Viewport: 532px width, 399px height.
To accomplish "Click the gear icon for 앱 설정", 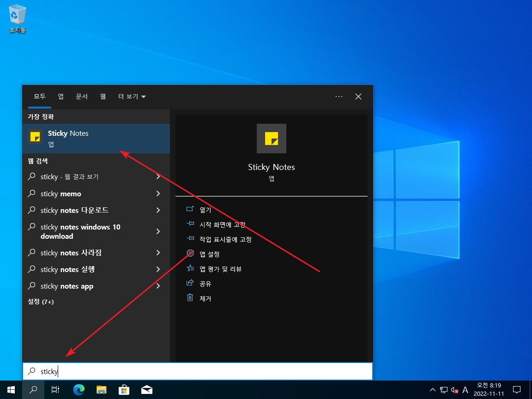I will coord(190,253).
